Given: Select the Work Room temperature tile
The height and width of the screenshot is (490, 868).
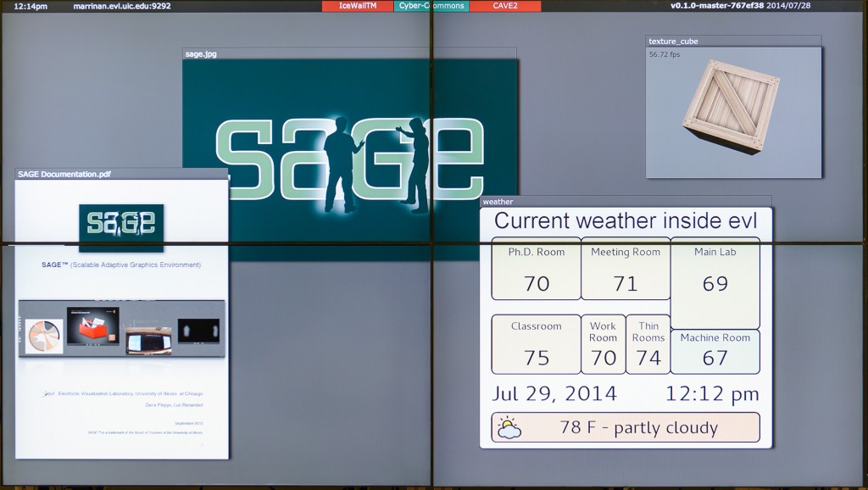Looking at the screenshot, I should pyautogui.click(x=604, y=344).
